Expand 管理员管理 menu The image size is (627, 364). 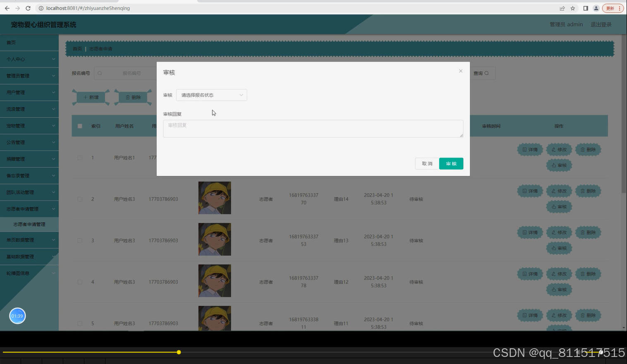pos(29,76)
